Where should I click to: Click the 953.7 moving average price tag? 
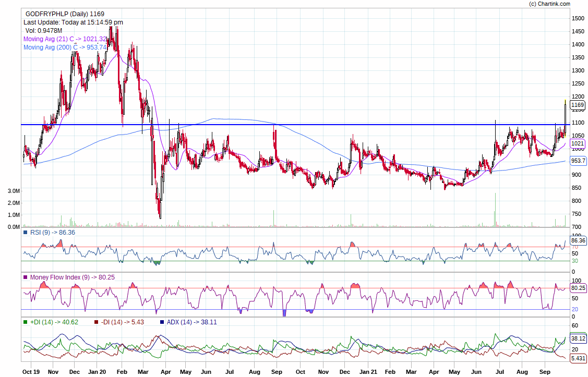point(579,161)
